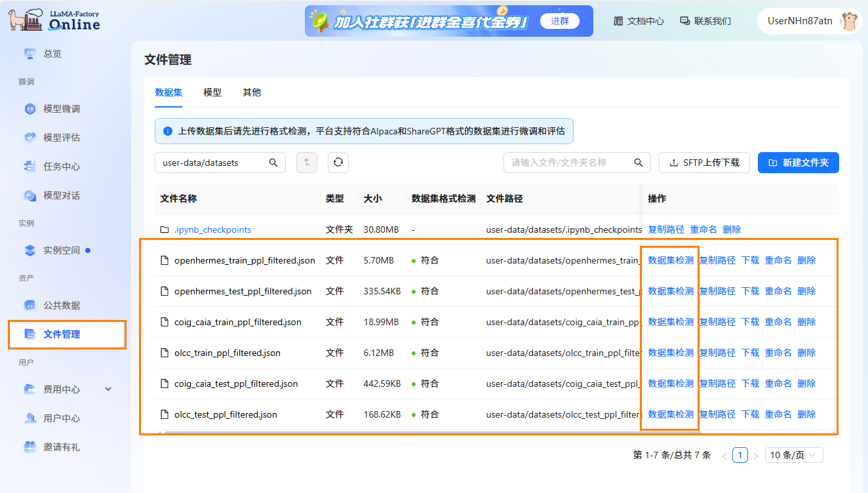Image resolution: width=868 pixels, height=493 pixels.
Task: Open 任务中心 in the sidebar
Action: point(62,167)
